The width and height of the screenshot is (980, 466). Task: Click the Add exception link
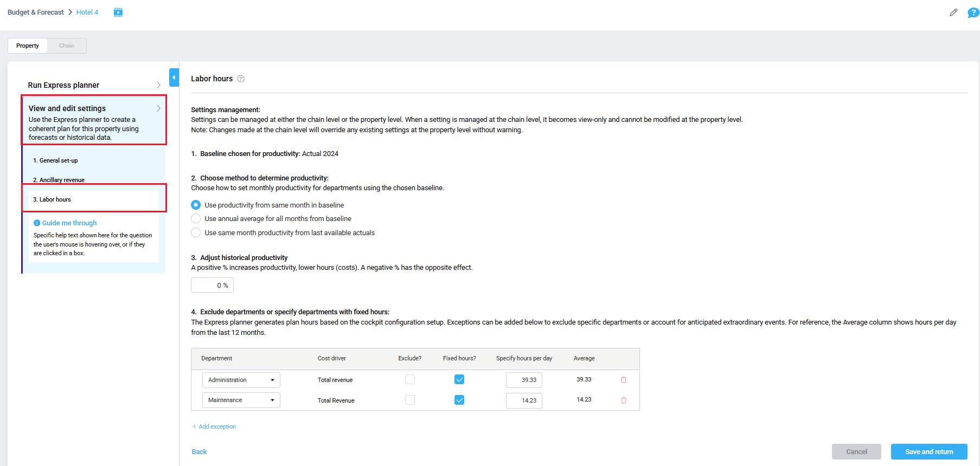click(214, 426)
